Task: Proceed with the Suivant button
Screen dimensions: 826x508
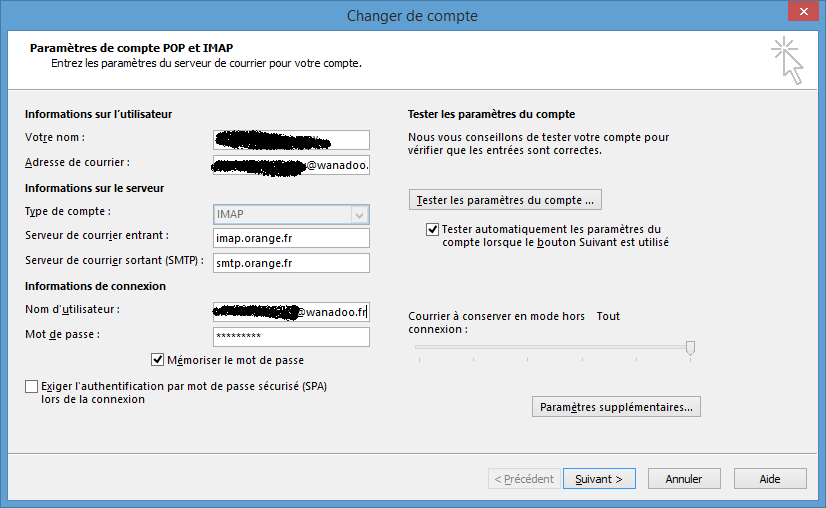Action: pos(599,479)
